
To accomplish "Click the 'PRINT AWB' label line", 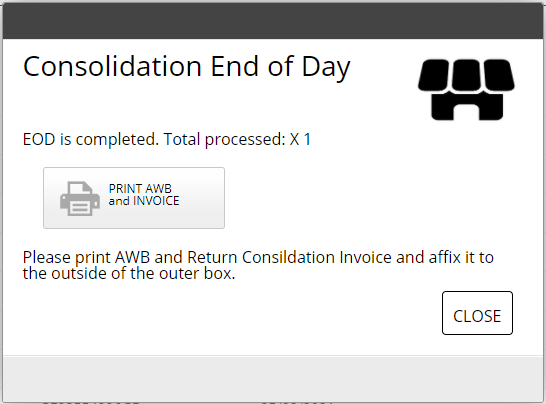I will 140,188.
